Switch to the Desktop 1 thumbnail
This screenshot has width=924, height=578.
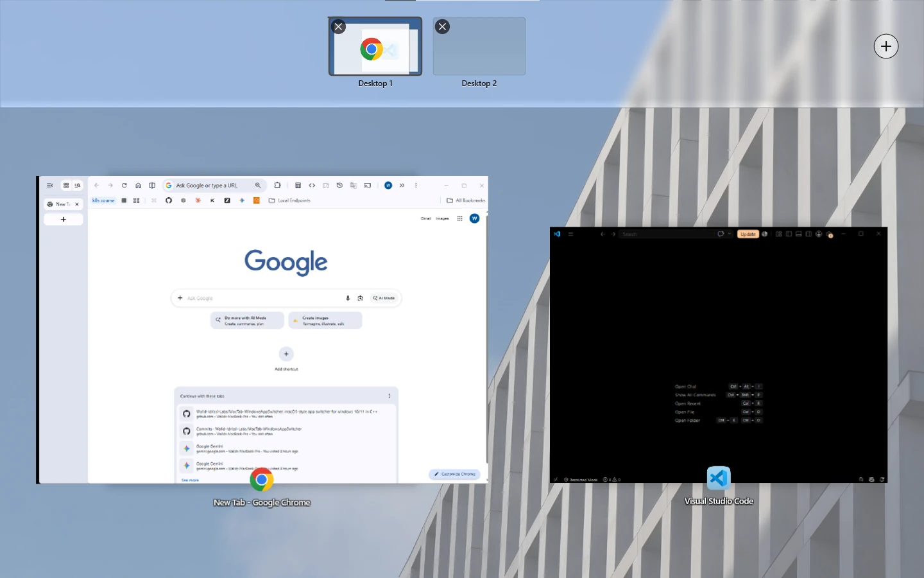point(375,46)
